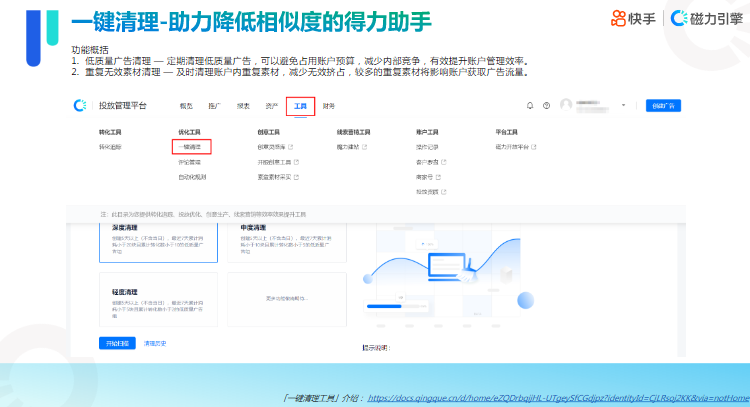Screen dimensions: 750x407
Task: Open the 报表 tab
Action: pyautogui.click(x=243, y=106)
